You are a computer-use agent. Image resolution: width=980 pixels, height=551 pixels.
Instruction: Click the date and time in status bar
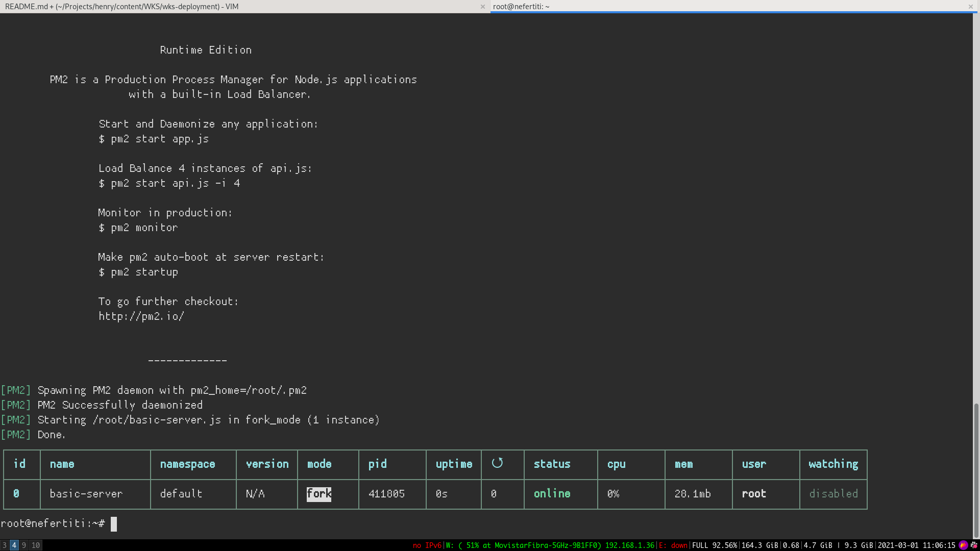click(x=916, y=545)
